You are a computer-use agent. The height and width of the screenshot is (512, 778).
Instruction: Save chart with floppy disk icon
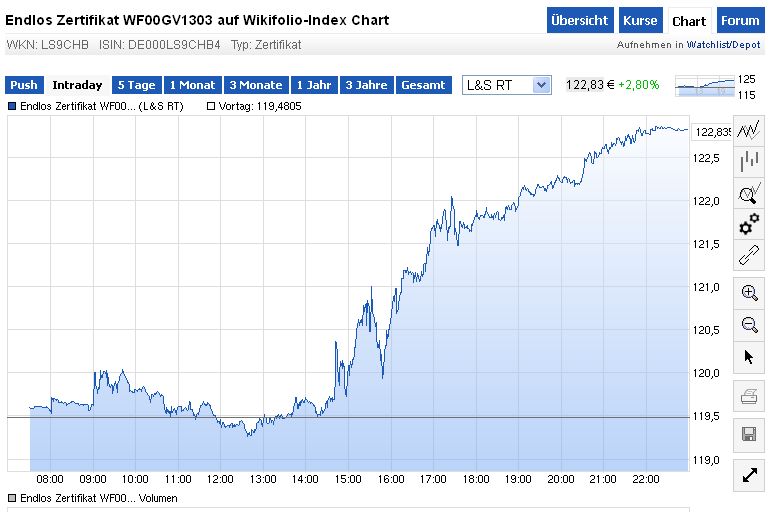point(749,433)
